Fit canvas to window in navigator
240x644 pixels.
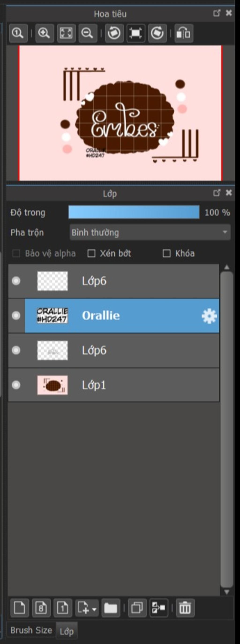pyautogui.click(x=66, y=33)
